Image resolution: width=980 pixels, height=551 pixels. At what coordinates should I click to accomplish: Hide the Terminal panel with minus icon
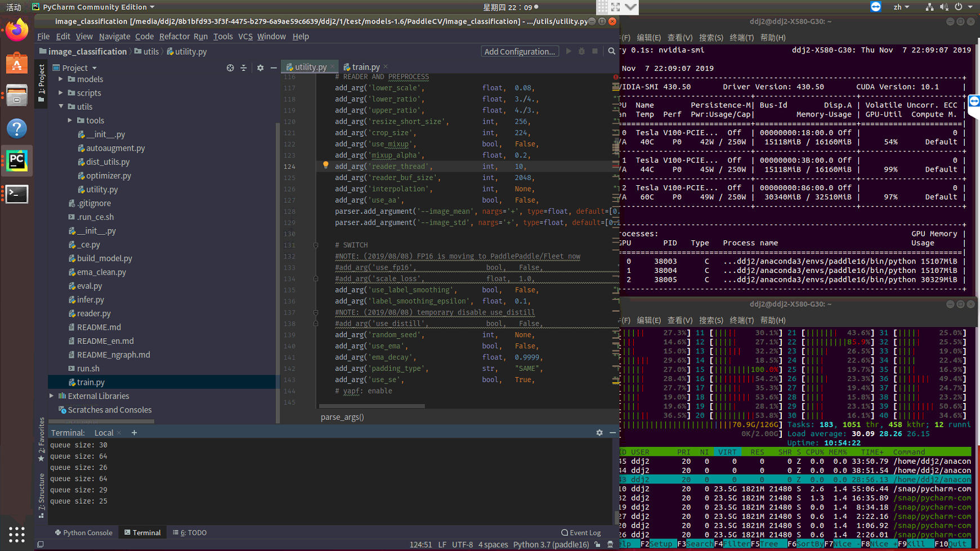612,433
